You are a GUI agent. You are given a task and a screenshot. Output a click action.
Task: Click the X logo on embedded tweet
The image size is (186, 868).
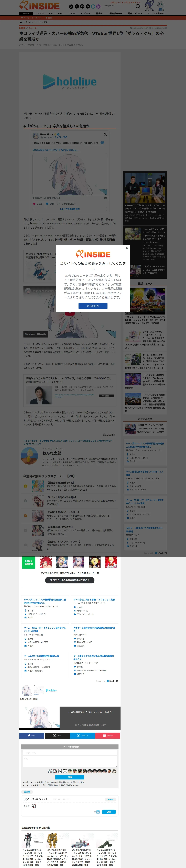(x=105, y=134)
